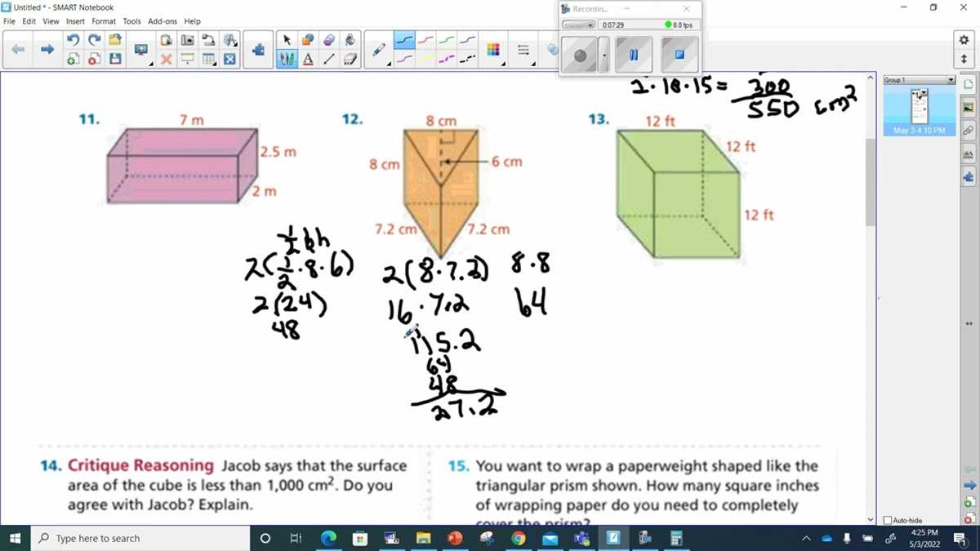Expand the recorder record options arrow
Screen dimensions: 980x551
[604, 55]
